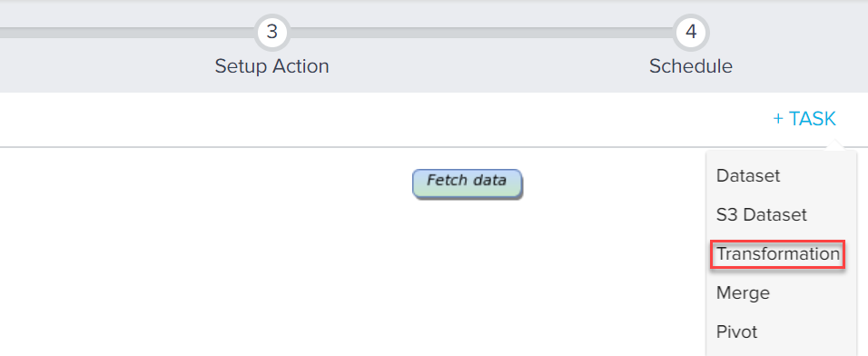This screenshot has height=356, width=868.
Task: Select the Fetch data node
Action: click(x=468, y=183)
